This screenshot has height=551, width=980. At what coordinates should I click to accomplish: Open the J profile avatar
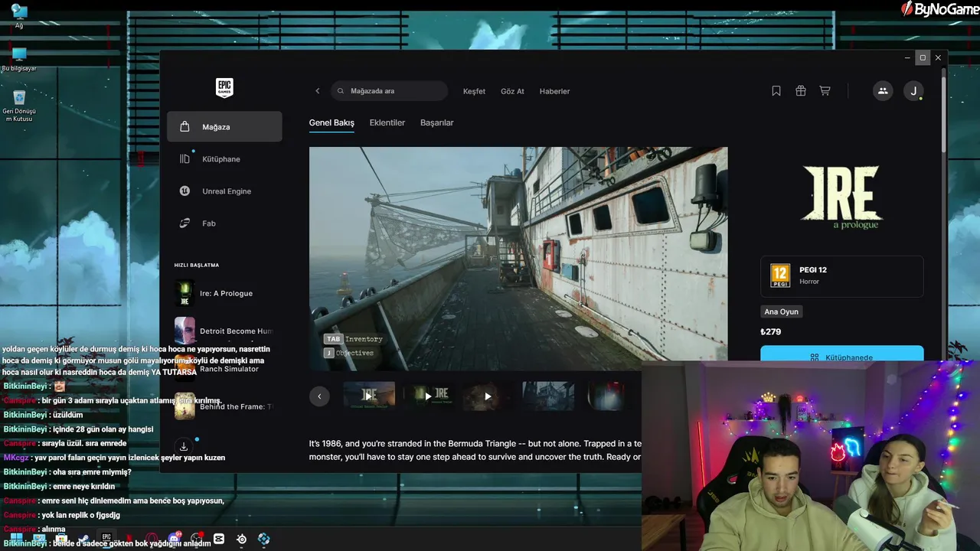point(913,91)
